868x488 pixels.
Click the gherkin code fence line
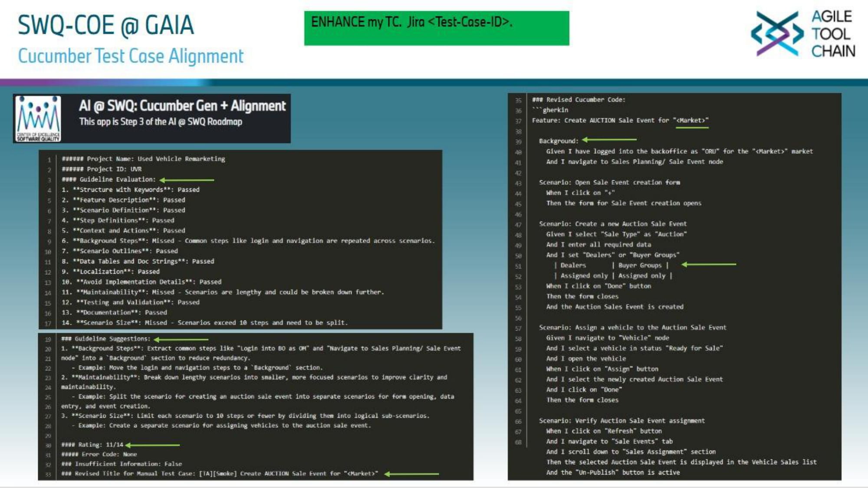tap(550, 110)
